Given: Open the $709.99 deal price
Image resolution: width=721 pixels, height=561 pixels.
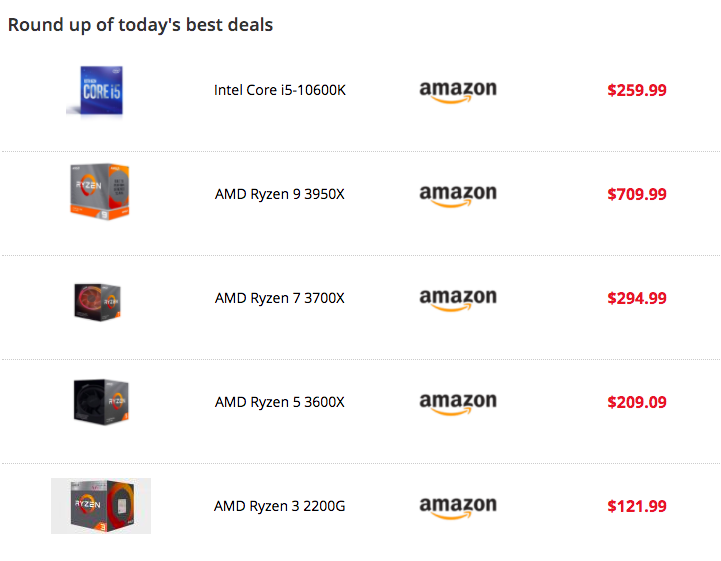Looking at the screenshot, I should pos(637,194).
